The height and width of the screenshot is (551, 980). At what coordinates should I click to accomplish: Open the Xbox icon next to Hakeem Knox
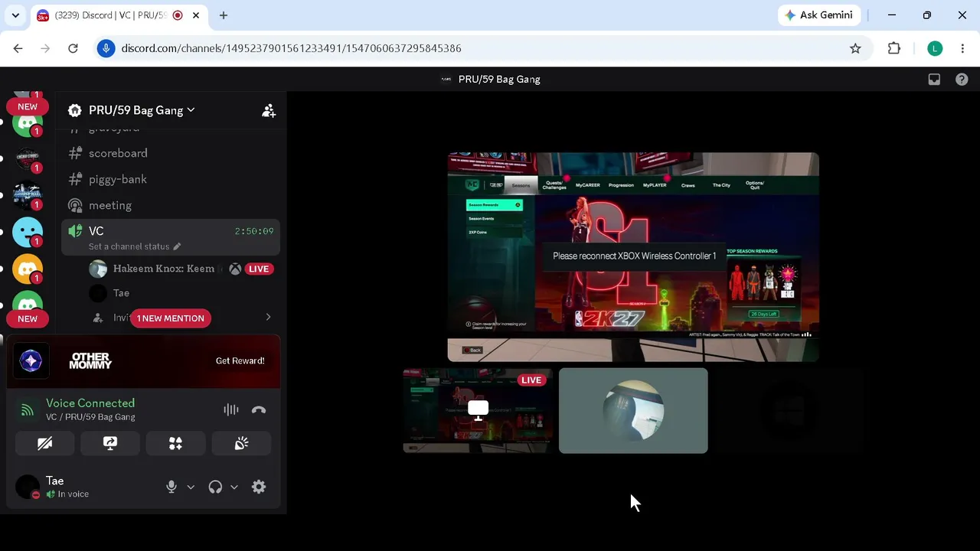coord(235,269)
